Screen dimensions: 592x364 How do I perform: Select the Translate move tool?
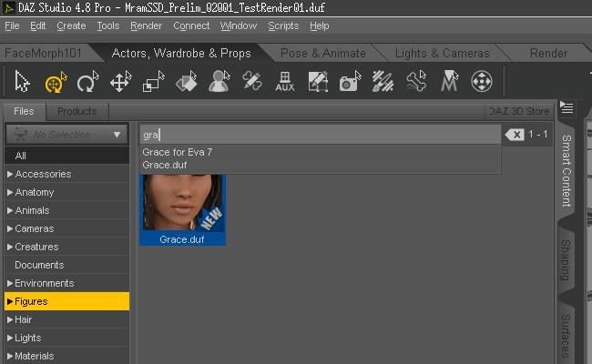click(120, 81)
